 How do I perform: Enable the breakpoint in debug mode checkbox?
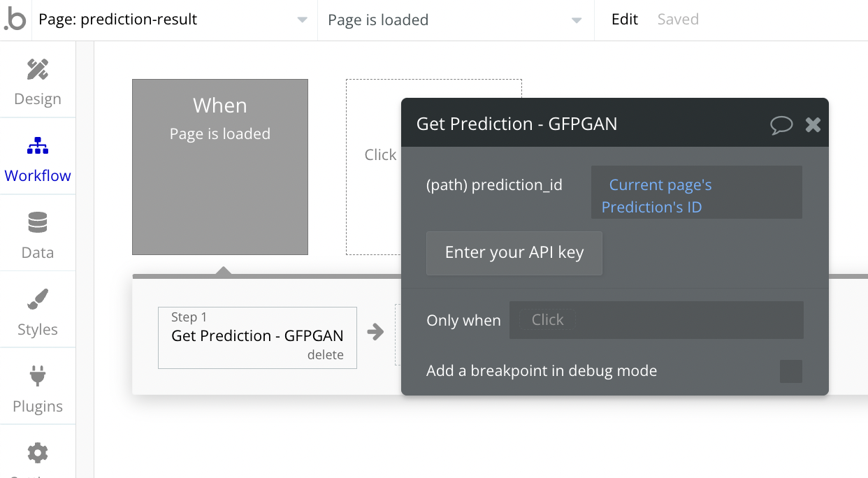coord(791,371)
